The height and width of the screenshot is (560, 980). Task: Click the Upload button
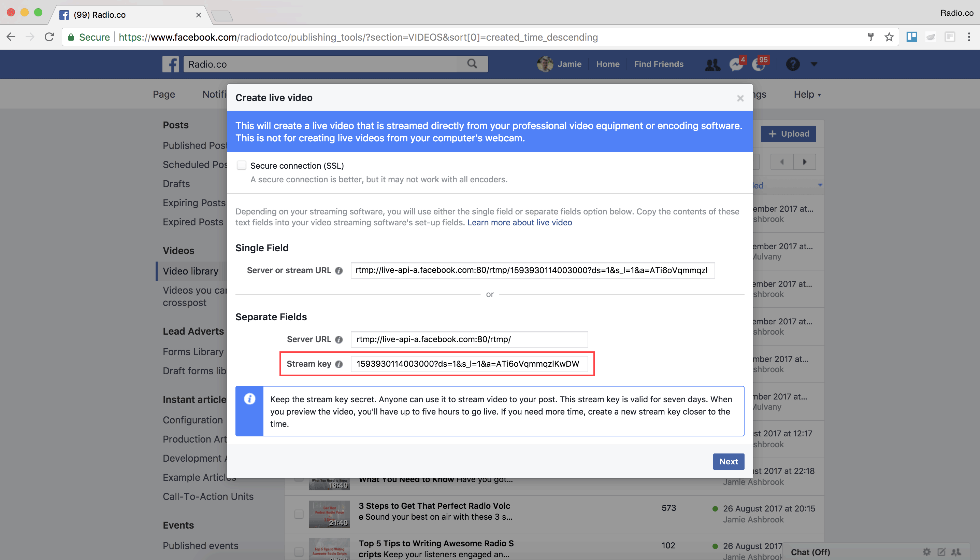coord(789,134)
